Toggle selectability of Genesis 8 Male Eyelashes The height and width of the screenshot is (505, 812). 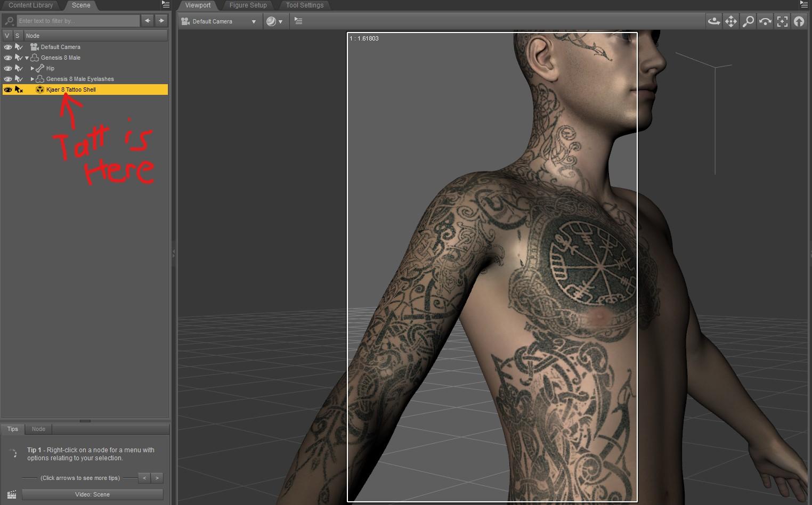click(19, 79)
